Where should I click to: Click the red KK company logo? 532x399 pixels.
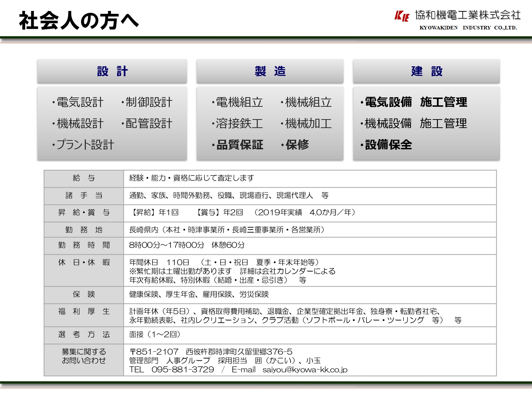click(x=402, y=16)
